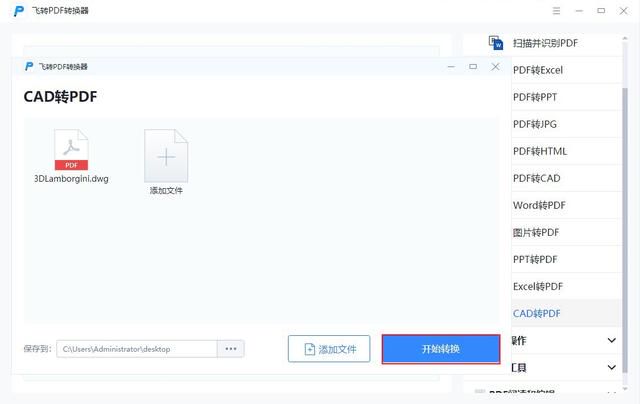Expand the 操作 section chevron
The width and height of the screenshot is (640, 404).
611,340
